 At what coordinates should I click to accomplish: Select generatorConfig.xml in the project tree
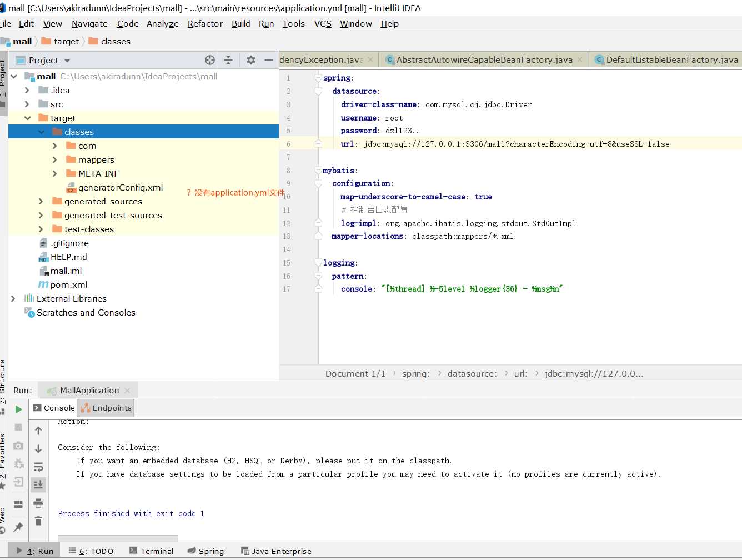click(x=121, y=187)
